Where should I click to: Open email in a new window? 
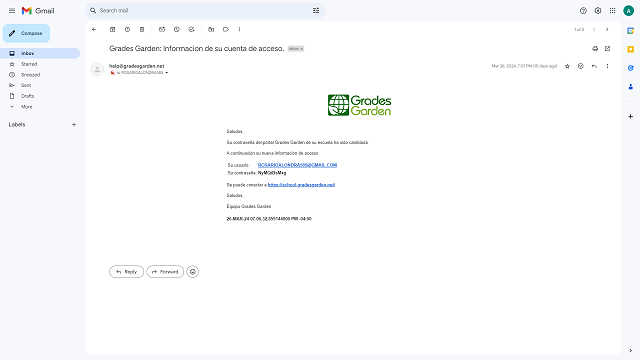click(608, 49)
